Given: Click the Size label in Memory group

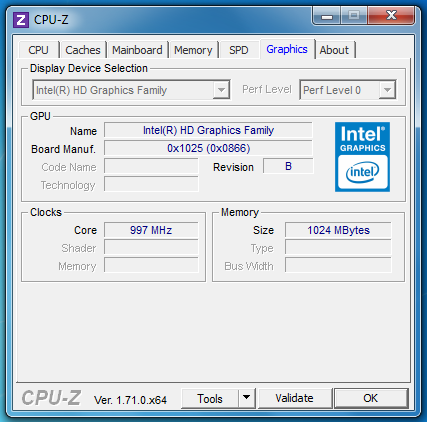Looking at the screenshot, I should tap(263, 230).
